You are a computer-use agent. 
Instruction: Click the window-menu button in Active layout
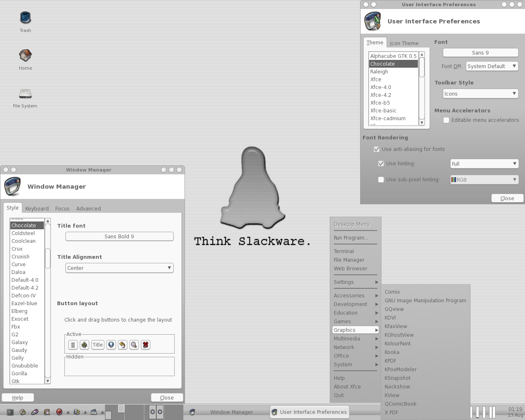[x=73, y=345]
